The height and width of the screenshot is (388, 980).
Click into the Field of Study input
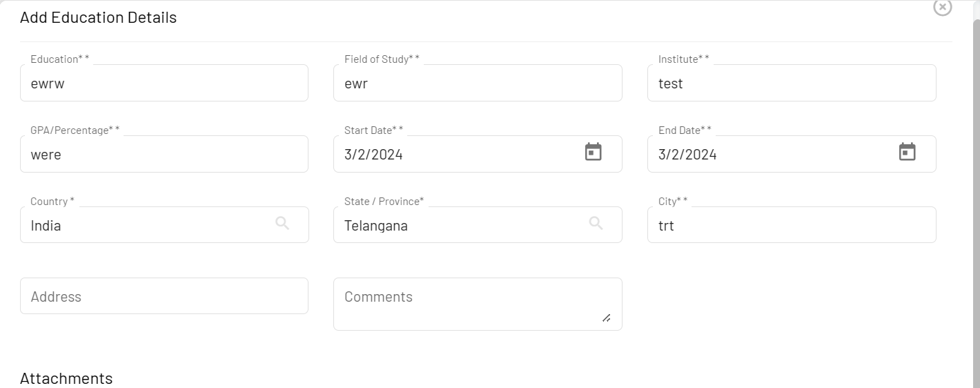coord(477,84)
